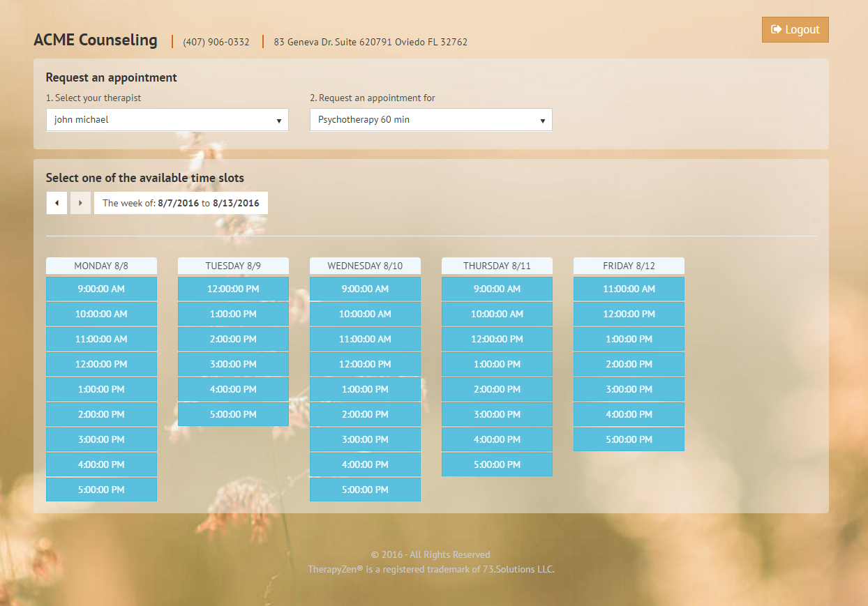Choose Tuesday 8/9 5:00:00 PM slot
The width and height of the screenshot is (868, 606).
tap(233, 414)
